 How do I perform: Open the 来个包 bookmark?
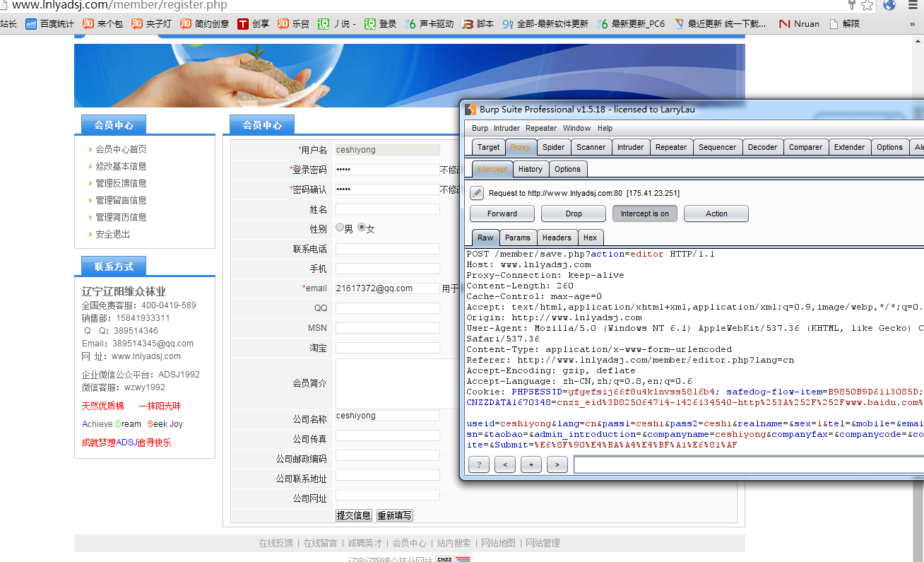[x=102, y=24]
